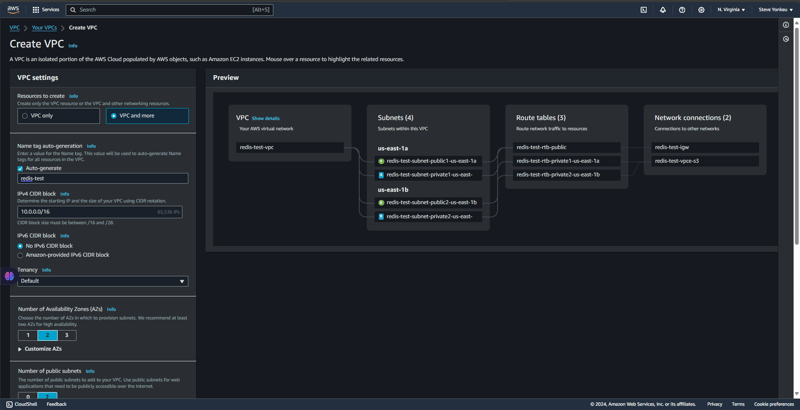Click the AWS search field
This screenshot has width=800, height=410.
[169, 10]
